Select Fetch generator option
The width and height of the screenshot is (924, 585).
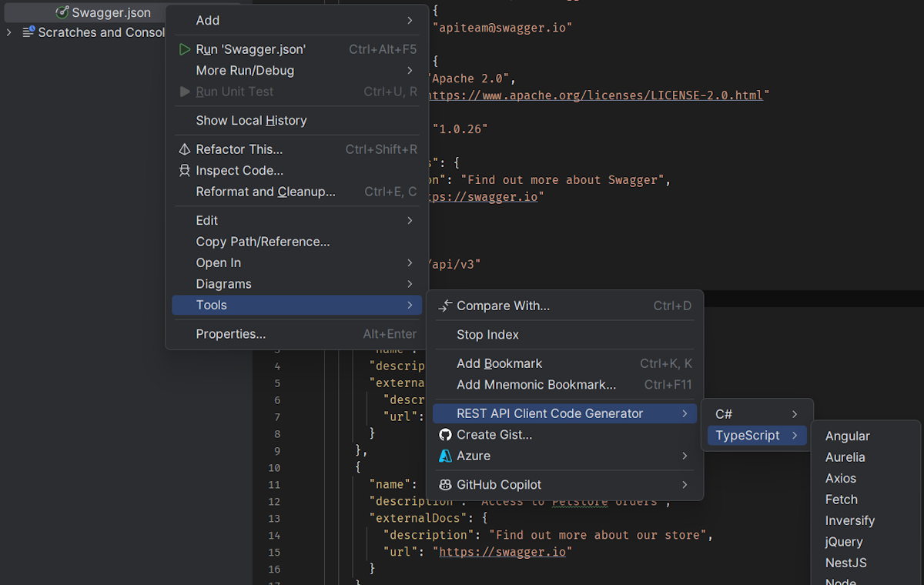[x=841, y=500]
